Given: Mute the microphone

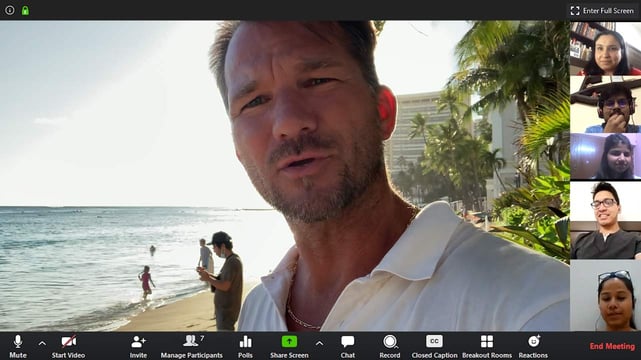Looking at the screenshot, I should 18,347.
